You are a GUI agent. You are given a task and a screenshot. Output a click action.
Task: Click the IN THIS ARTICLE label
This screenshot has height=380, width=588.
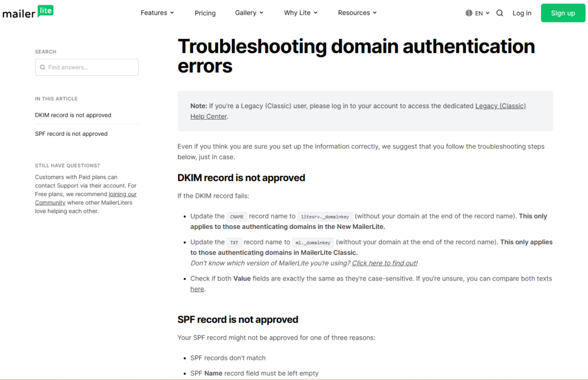point(56,99)
